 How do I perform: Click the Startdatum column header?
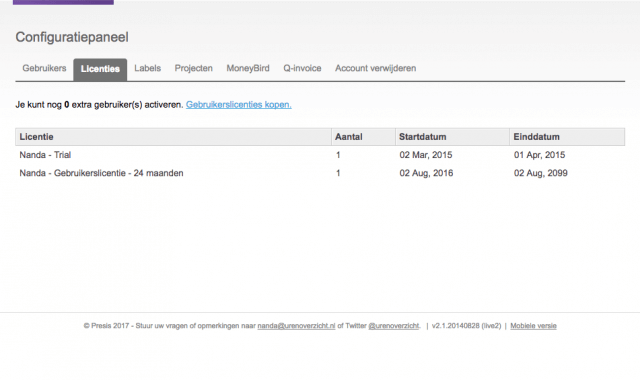(x=452, y=137)
